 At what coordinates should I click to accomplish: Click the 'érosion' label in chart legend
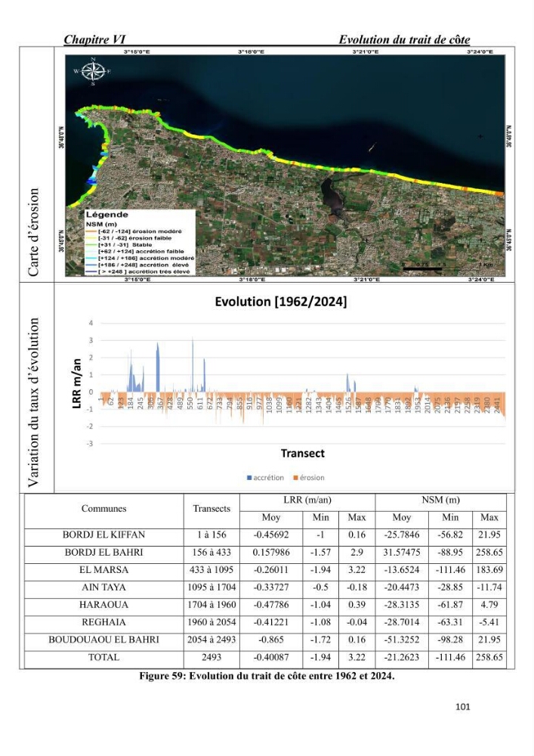312,478
